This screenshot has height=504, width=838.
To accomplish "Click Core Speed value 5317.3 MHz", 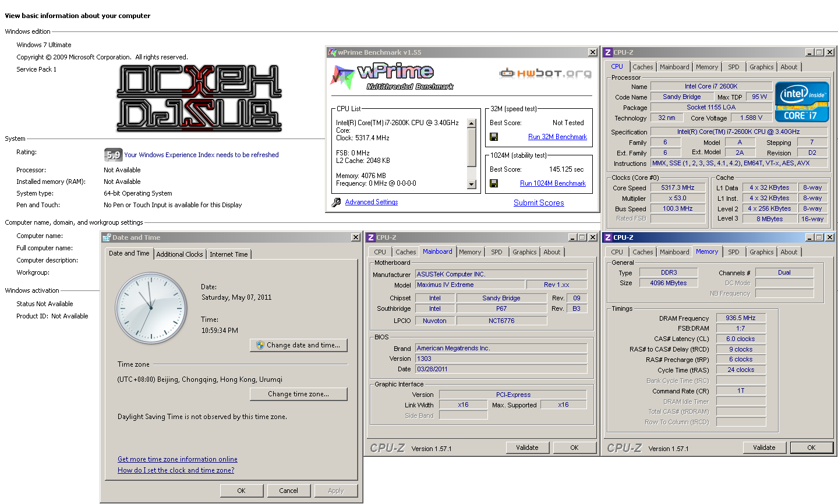I will [x=678, y=187].
